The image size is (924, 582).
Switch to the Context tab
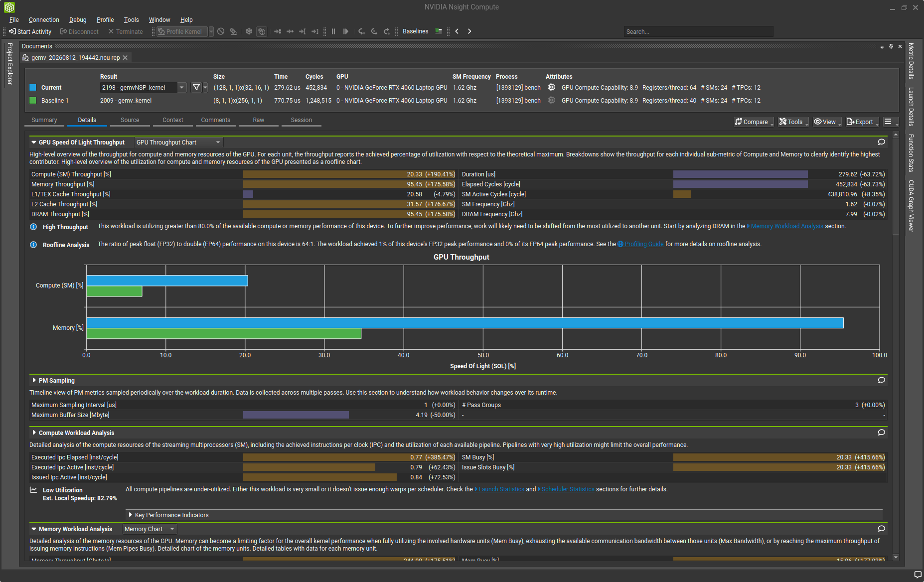pyautogui.click(x=173, y=120)
